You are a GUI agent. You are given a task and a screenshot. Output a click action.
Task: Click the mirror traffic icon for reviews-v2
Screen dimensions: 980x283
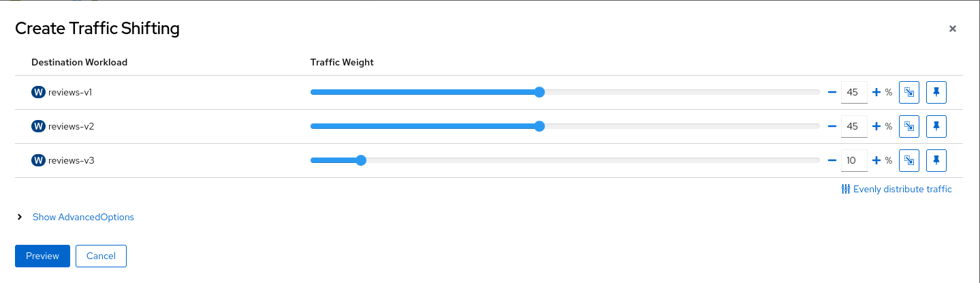pyautogui.click(x=909, y=126)
